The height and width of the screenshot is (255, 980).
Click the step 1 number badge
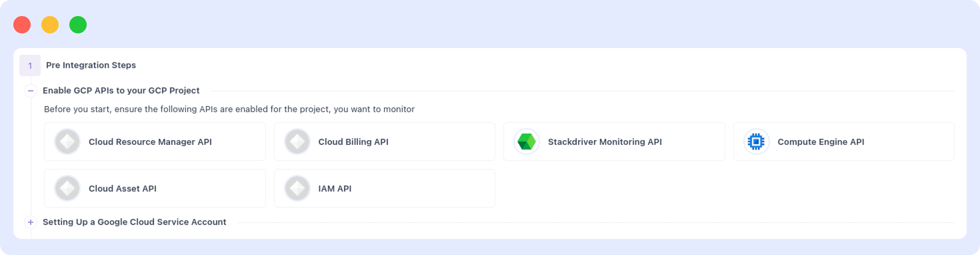click(30, 65)
